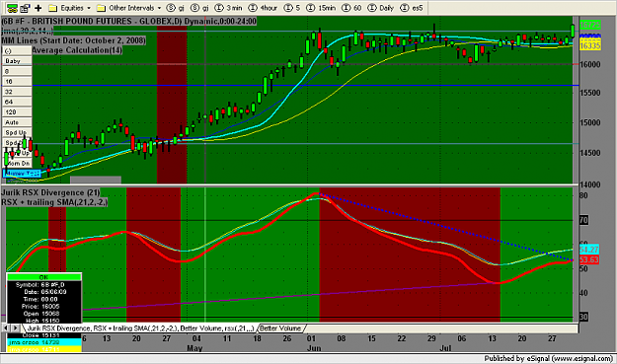Click the 'Published by eSignal' footer text

[x=549, y=358]
